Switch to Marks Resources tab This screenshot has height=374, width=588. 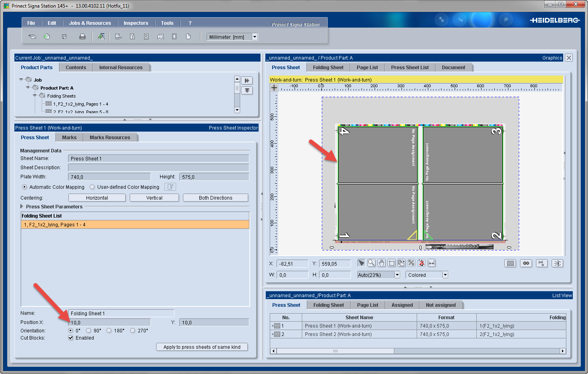click(110, 138)
